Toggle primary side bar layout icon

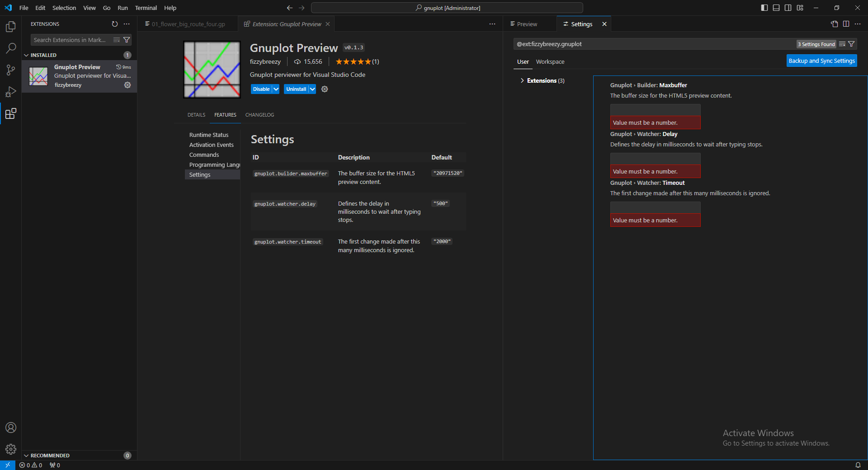tap(764, 8)
